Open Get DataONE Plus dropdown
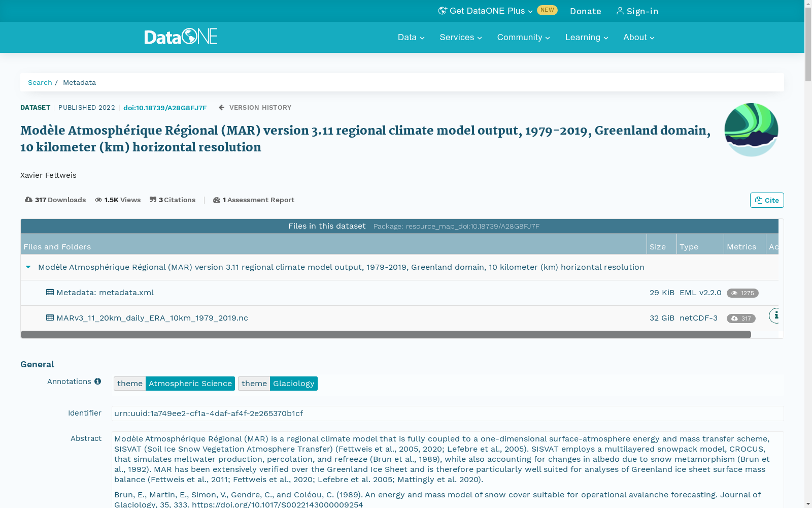Viewport: 812px width, 508px height. pyautogui.click(x=486, y=11)
